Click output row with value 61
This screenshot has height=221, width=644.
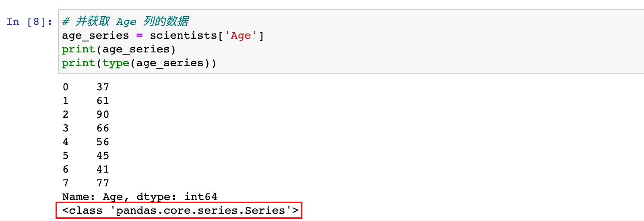86,101
